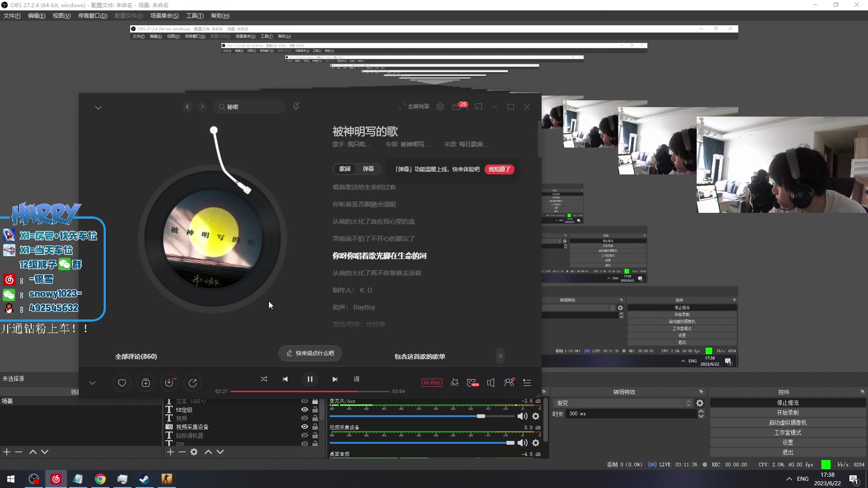Switch to the 歌词 lyrics tab
868x488 pixels.
coord(345,169)
